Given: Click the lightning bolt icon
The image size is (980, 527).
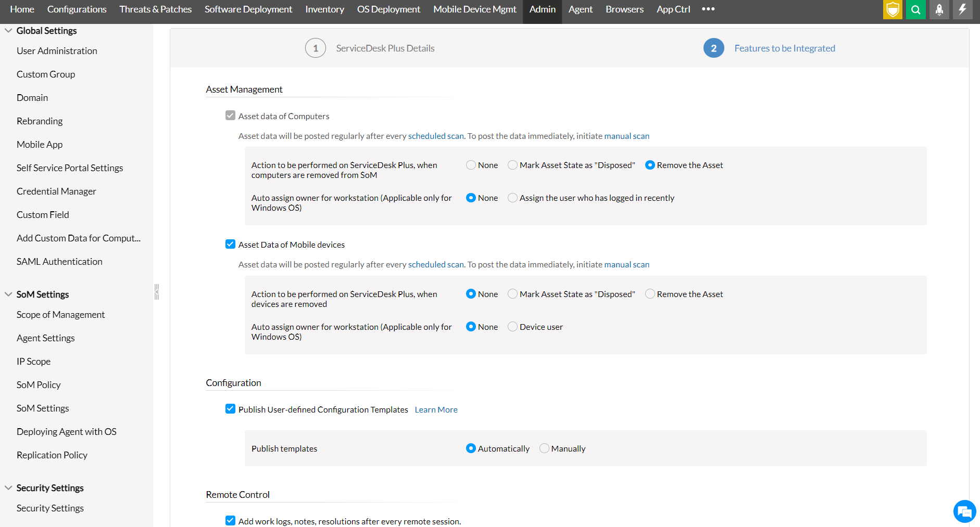Looking at the screenshot, I should pos(962,9).
